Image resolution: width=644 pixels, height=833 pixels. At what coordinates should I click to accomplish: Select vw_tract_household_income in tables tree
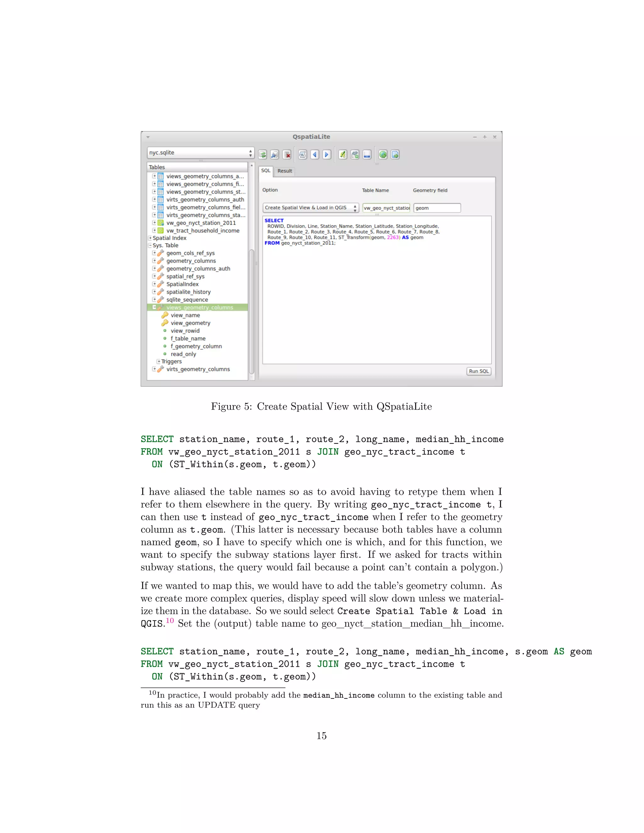coord(203,231)
